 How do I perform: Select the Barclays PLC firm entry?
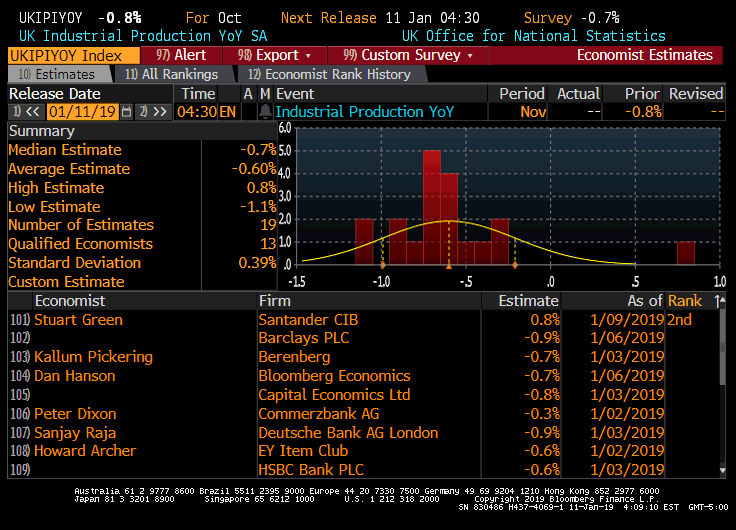[304, 338]
